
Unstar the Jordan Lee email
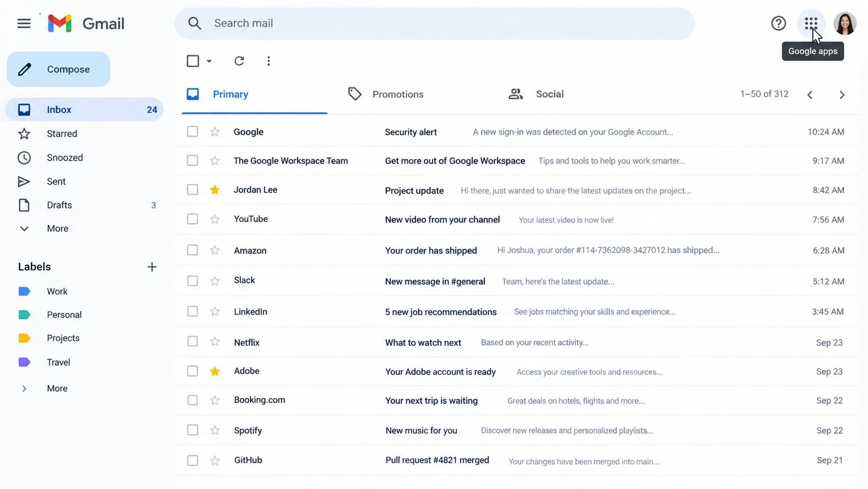coord(215,190)
